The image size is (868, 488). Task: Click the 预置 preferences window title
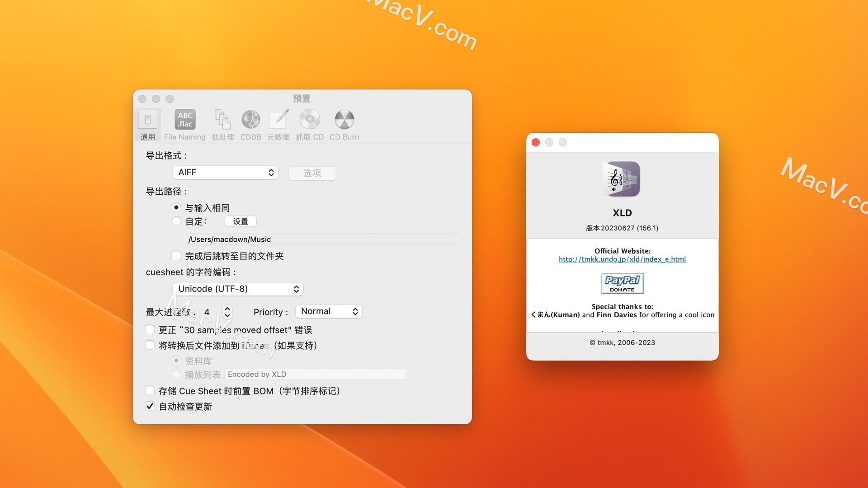pos(302,99)
